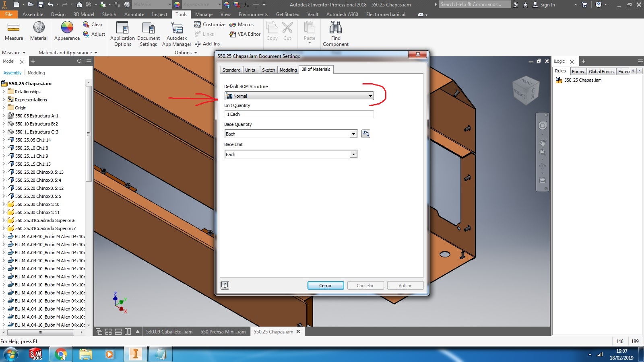The width and height of the screenshot is (644, 362).
Task: Click inside the Unit Quantity field
Action: [298, 114]
